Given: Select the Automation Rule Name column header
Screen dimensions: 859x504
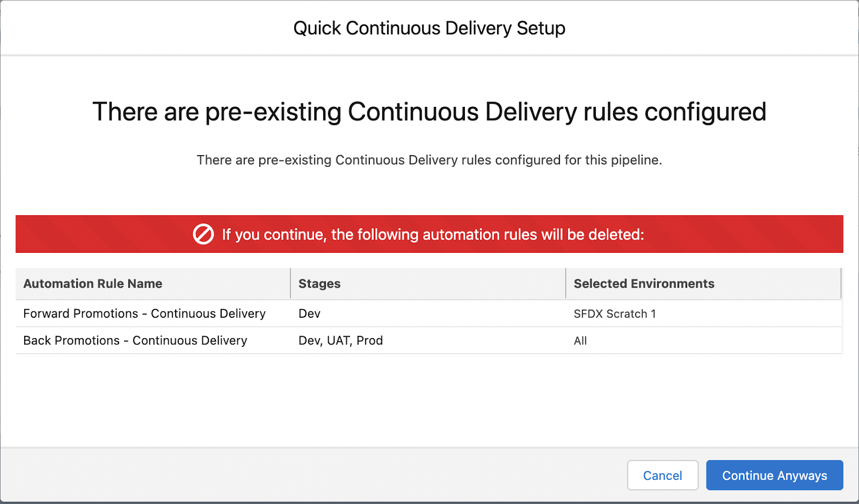Looking at the screenshot, I should [93, 283].
